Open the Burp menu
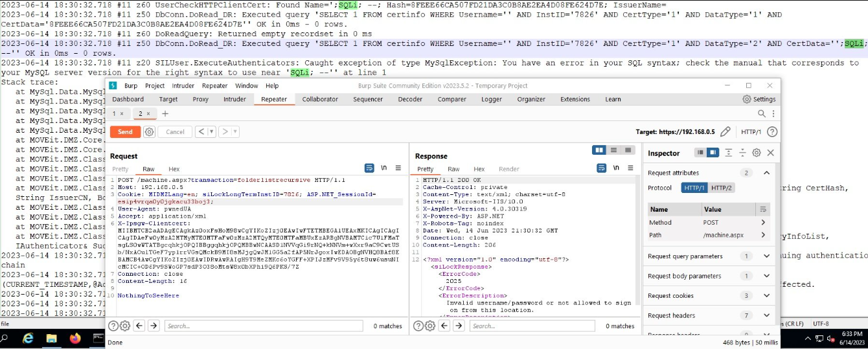 (131, 85)
